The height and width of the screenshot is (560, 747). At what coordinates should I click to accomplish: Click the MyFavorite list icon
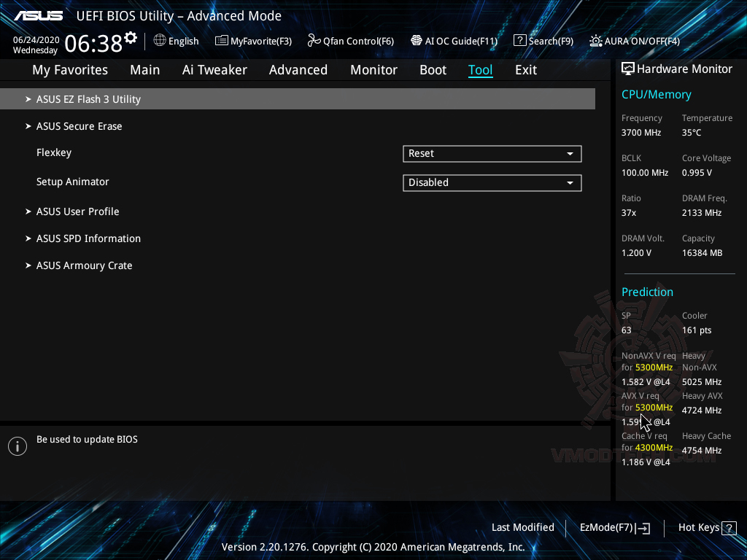pos(222,41)
